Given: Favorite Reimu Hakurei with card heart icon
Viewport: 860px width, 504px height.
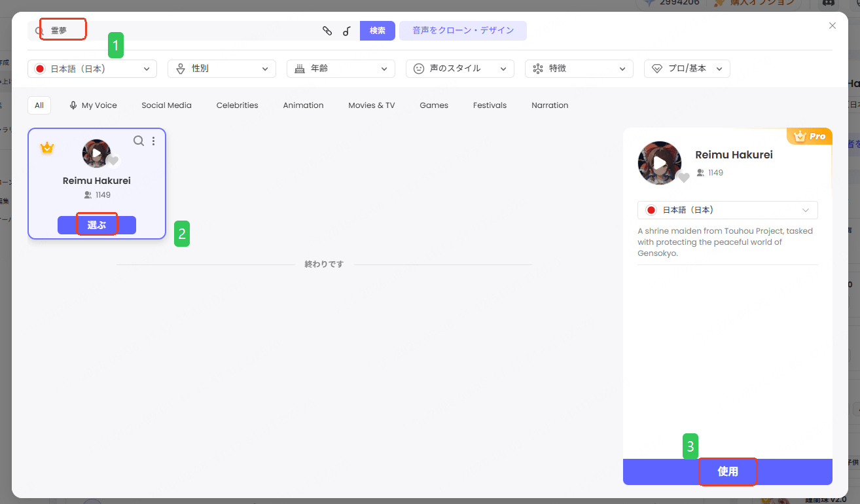Looking at the screenshot, I should point(113,161).
